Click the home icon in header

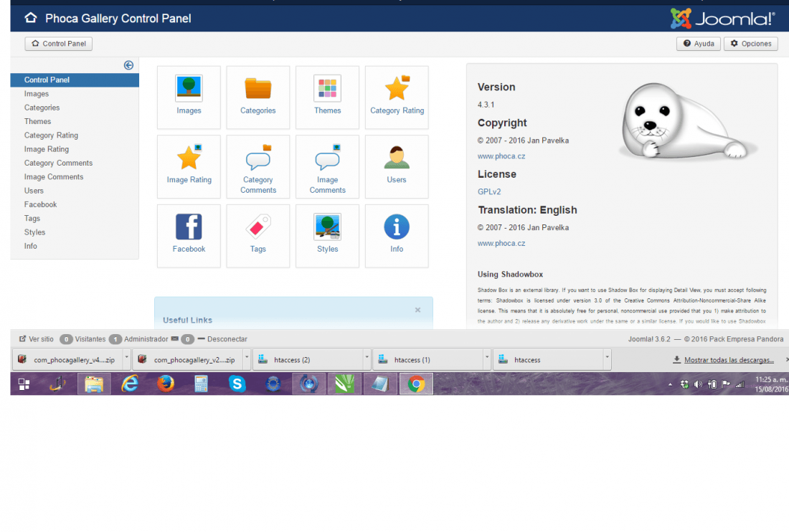[x=31, y=18]
